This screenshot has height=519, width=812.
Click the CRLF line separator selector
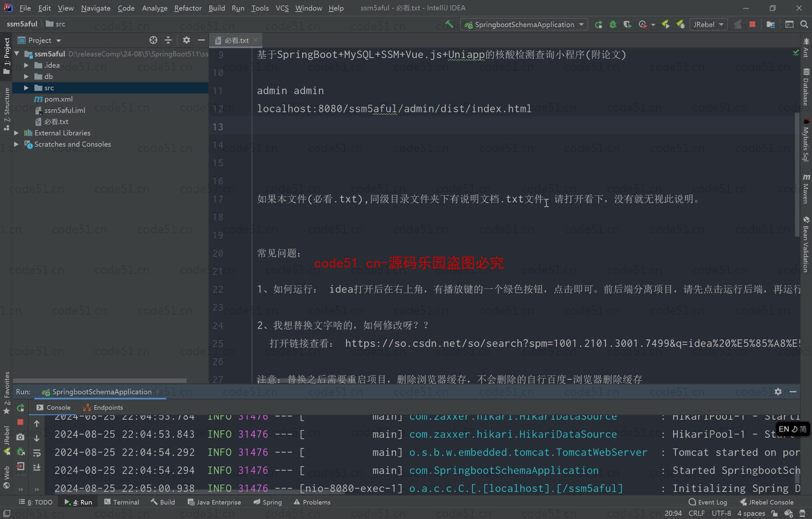697,513
